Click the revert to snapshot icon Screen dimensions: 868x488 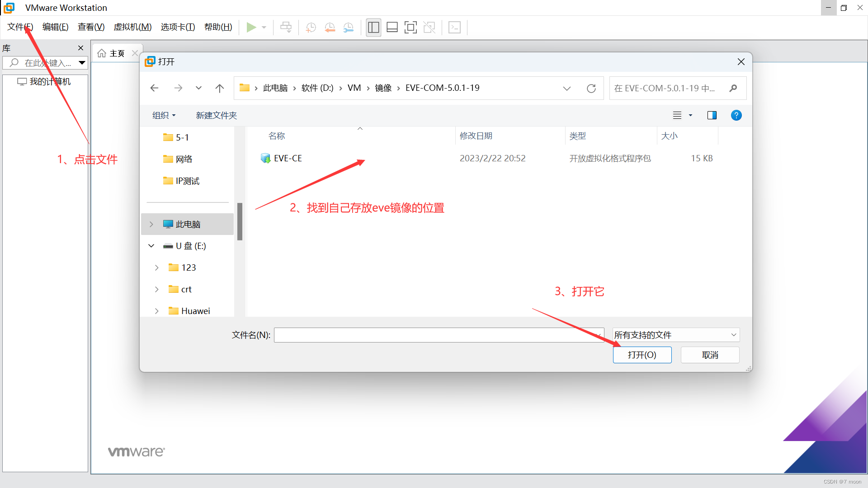(330, 28)
